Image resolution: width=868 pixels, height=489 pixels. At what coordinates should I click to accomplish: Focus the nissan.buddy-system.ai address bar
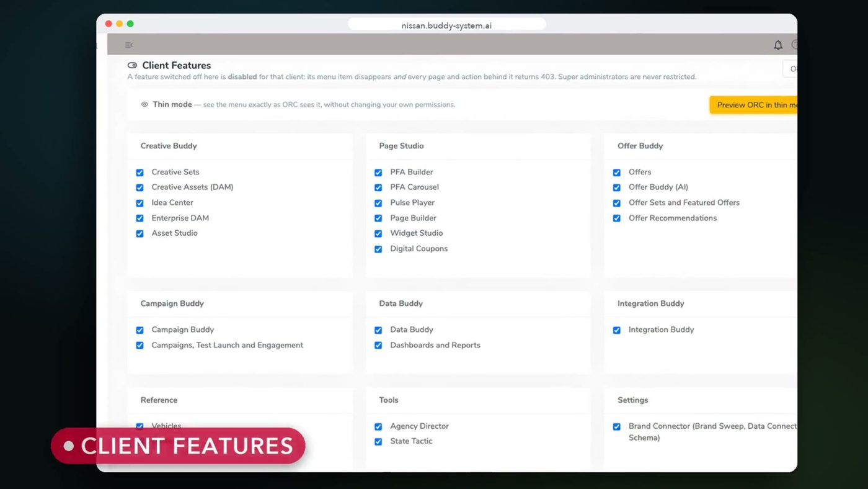[446, 25]
